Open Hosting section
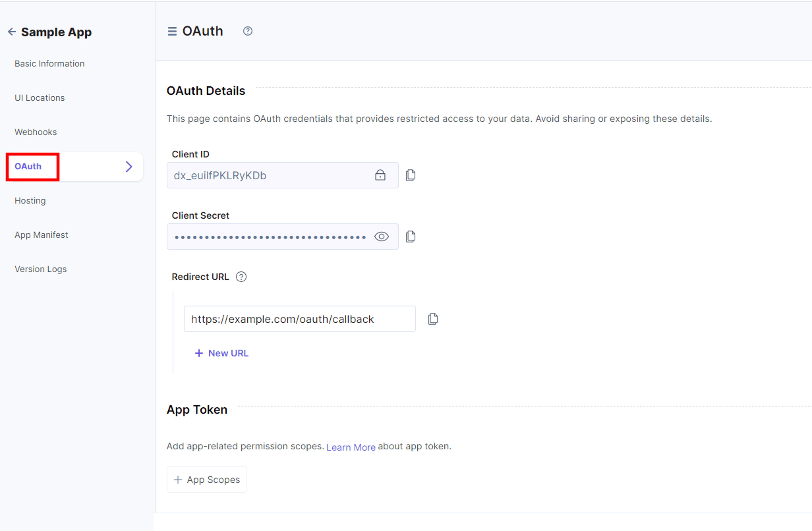 30,201
